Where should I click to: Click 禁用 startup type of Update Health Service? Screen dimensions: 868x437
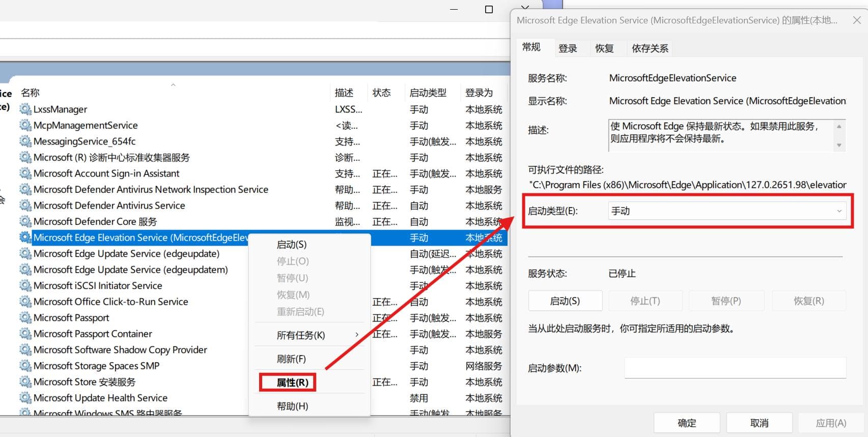coord(419,398)
